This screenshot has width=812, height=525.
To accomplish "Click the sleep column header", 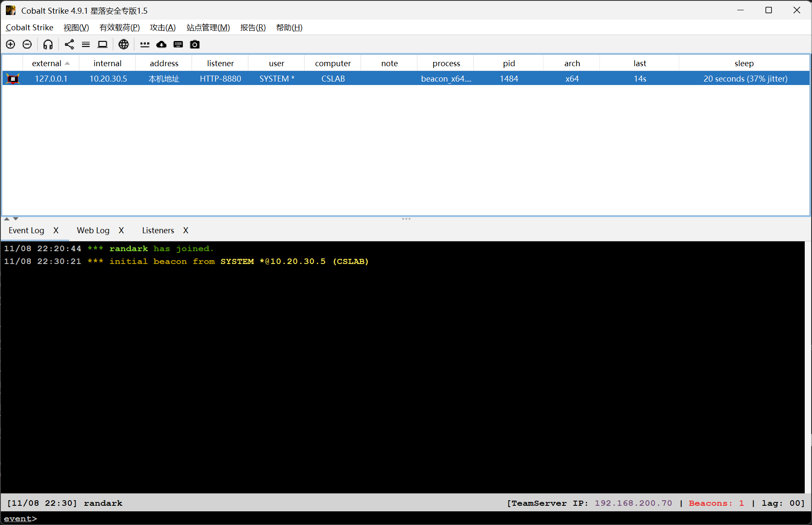I will [x=744, y=63].
